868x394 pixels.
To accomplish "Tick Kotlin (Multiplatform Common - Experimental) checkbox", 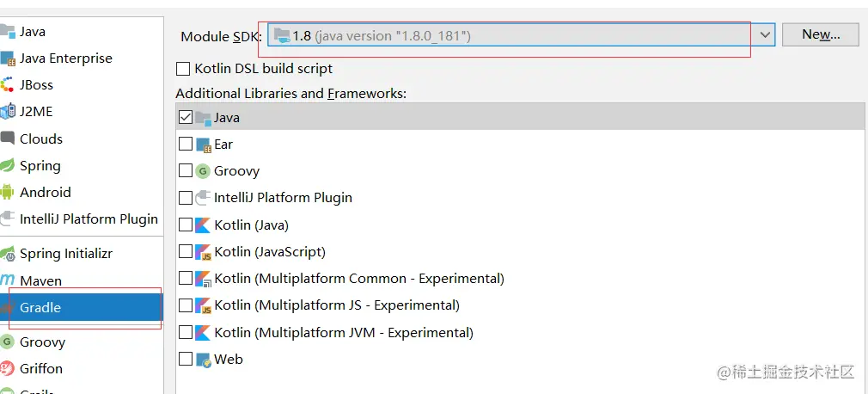I will tap(186, 278).
